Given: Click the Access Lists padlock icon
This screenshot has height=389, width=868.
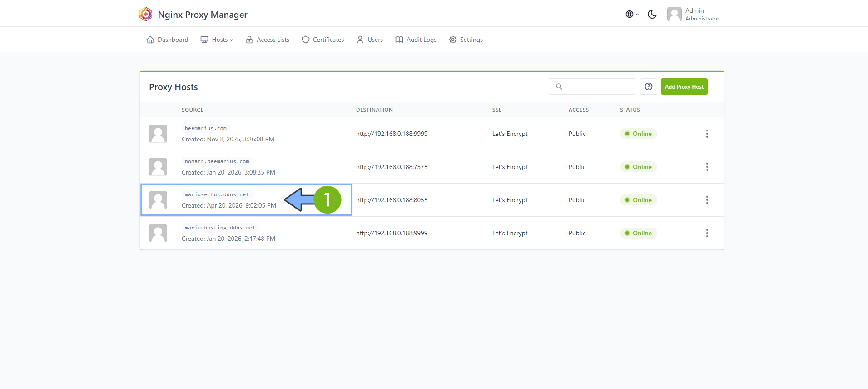Looking at the screenshot, I should [x=249, y=40].
